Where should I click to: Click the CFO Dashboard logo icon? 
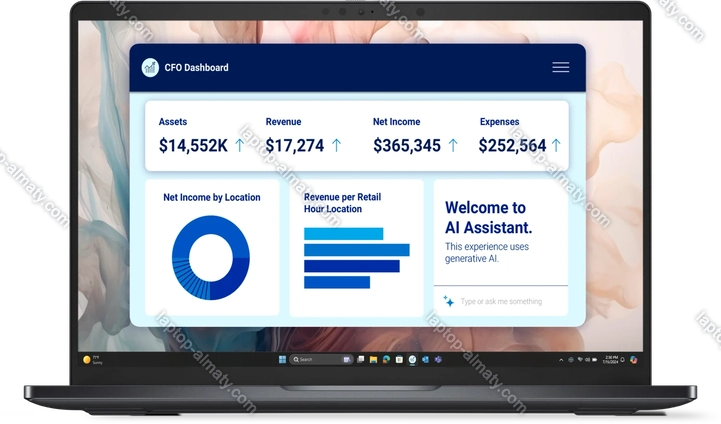point(150,67)
